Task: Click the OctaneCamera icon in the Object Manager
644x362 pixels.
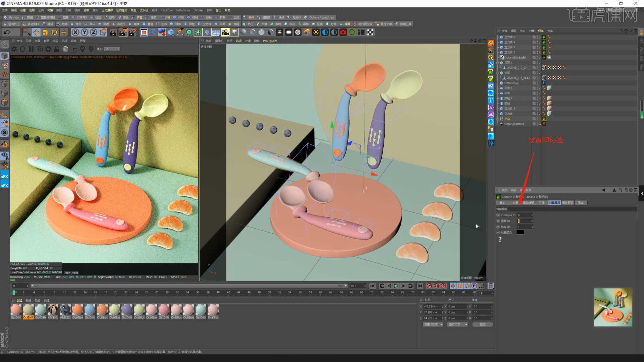Action: point(501,124)
